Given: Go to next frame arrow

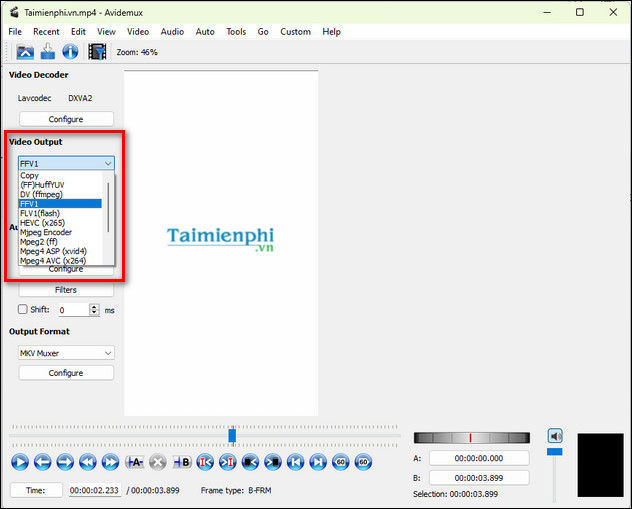Looking at the screenshot, I should tap(65, 462).
